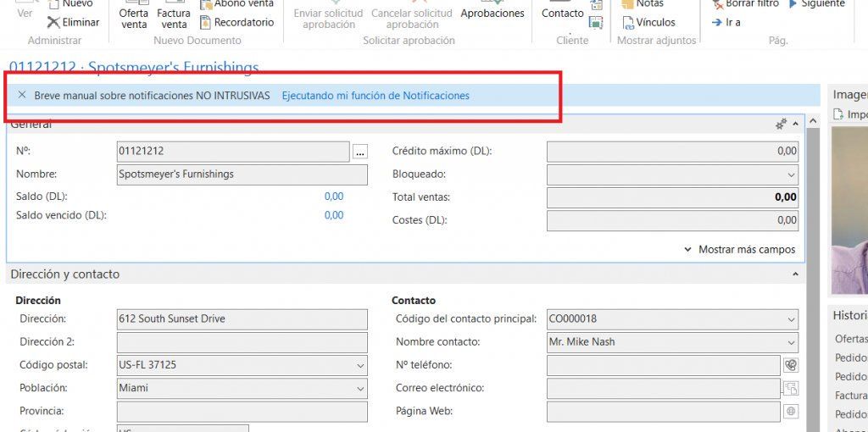
Task: Click the globe icon beside Página Web
Action: [x=790, y=411]
